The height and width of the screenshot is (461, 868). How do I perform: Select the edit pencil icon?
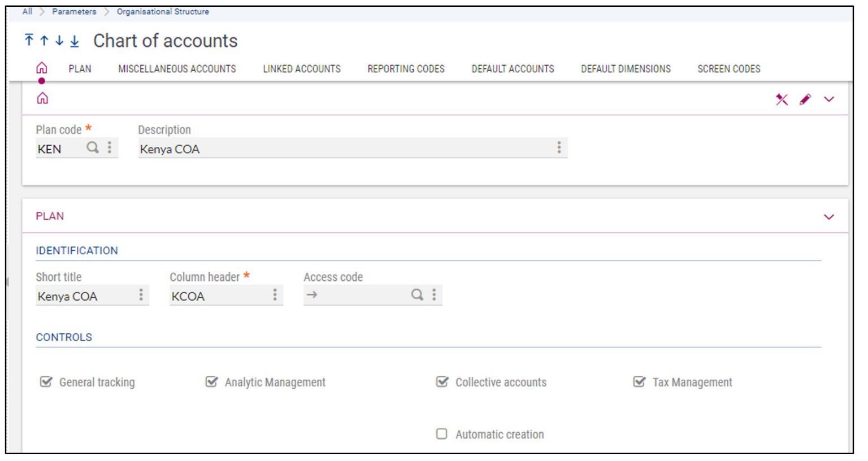805,99
